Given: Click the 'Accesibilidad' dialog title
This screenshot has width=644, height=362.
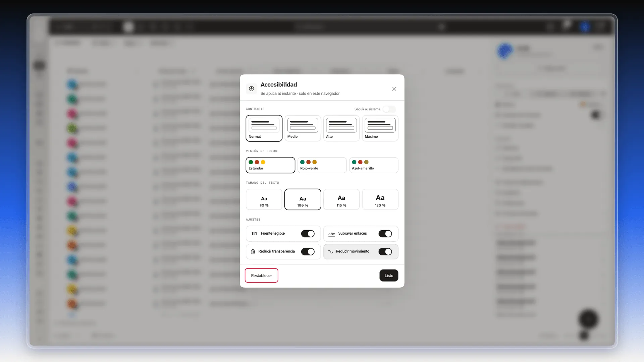Looking at the screenshot, I should (279, 84).
